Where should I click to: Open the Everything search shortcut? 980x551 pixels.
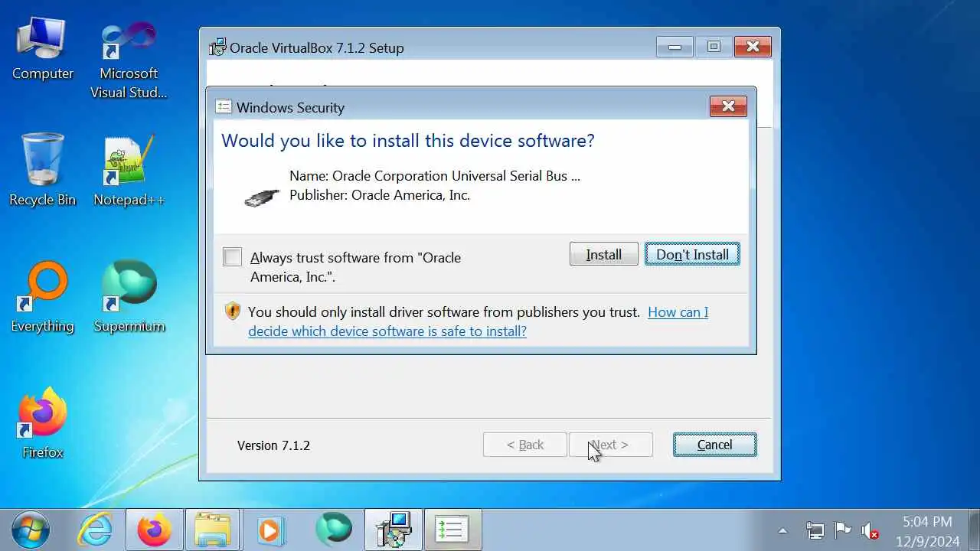pos(43,297)
